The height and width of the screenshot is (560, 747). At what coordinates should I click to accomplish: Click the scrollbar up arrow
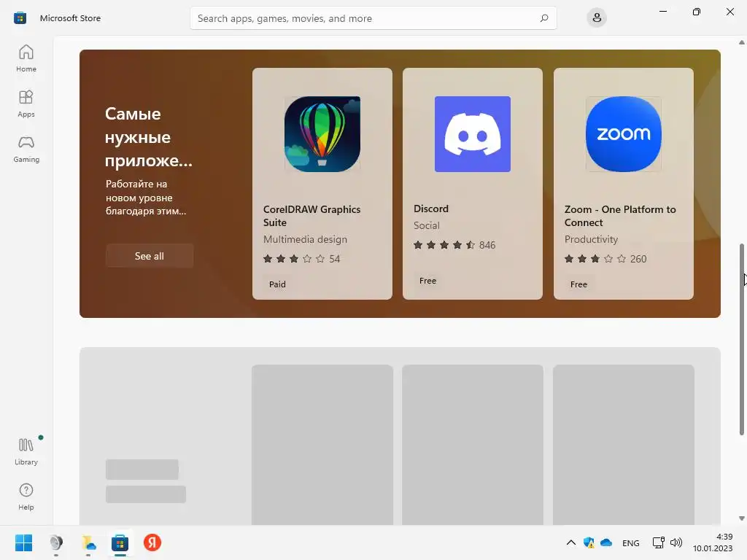(741, 42)
